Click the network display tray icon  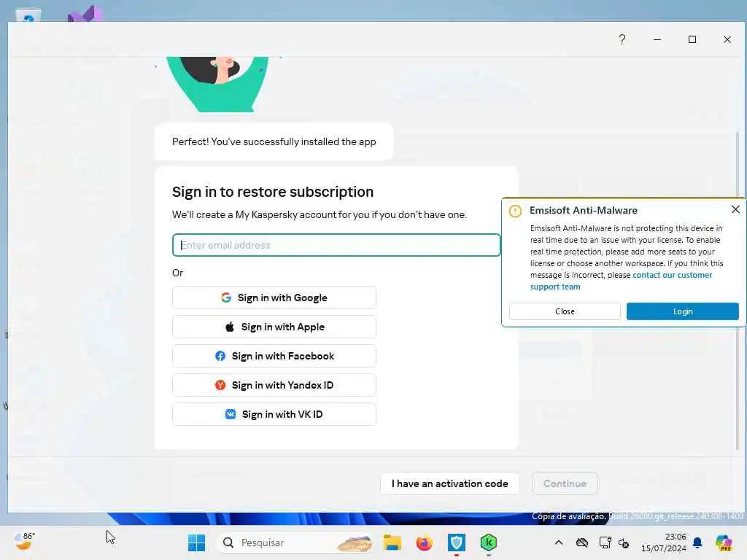click(x=605, y=542)
